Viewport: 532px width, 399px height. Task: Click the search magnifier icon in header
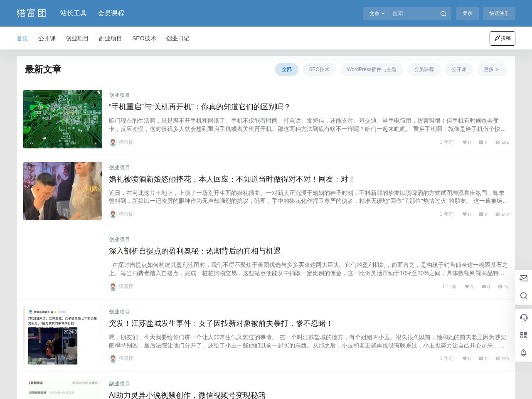443,14
